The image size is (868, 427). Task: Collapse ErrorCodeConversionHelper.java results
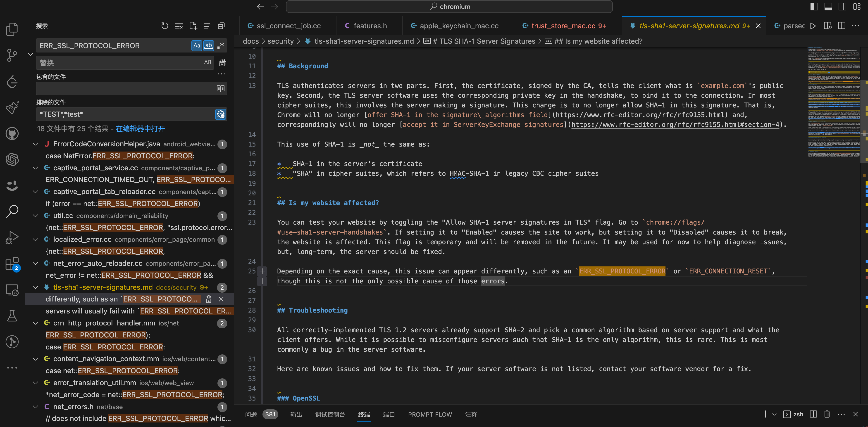tap(35, 144)
